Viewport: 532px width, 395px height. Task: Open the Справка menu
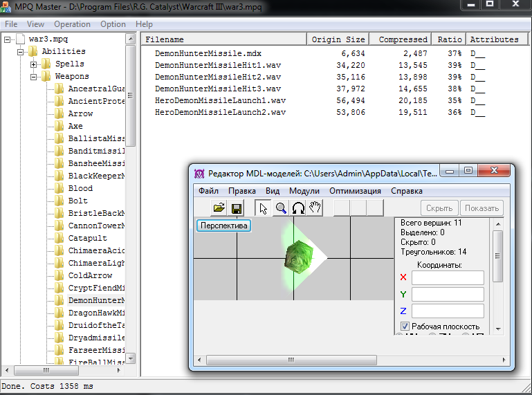tap(407, 191)
